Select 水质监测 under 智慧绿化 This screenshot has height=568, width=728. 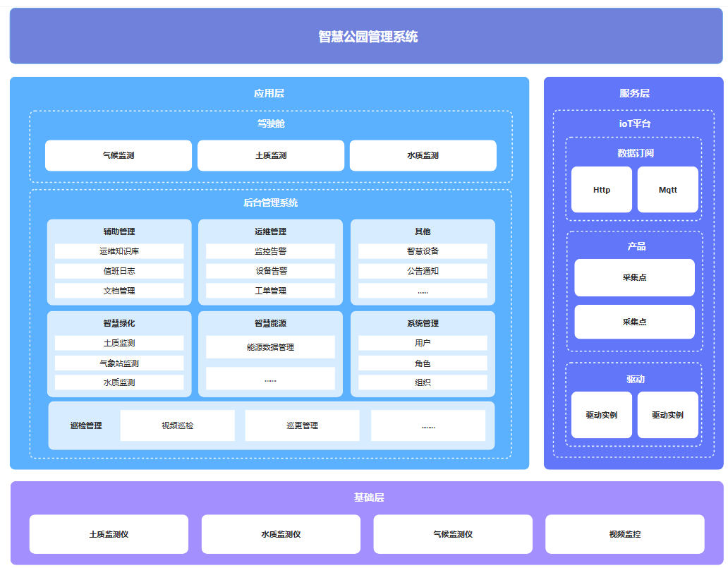point(119,382)
